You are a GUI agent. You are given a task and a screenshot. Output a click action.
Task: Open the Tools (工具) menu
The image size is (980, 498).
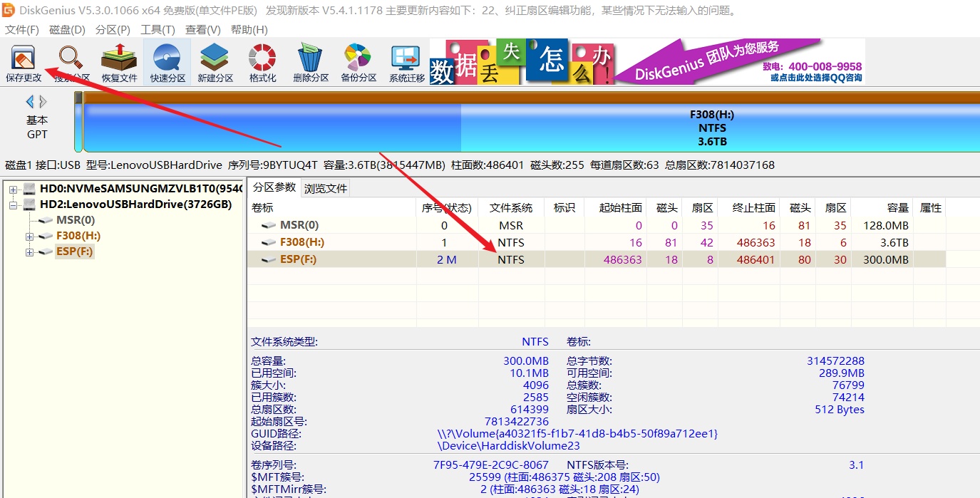pos(158,30)
